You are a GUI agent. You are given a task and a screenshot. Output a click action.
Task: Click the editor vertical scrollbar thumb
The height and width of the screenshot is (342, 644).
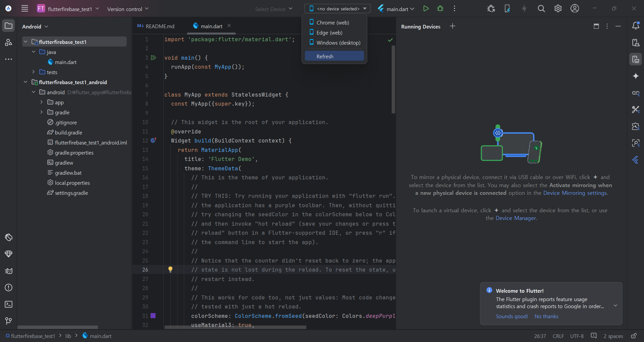[x=393, y=79]
